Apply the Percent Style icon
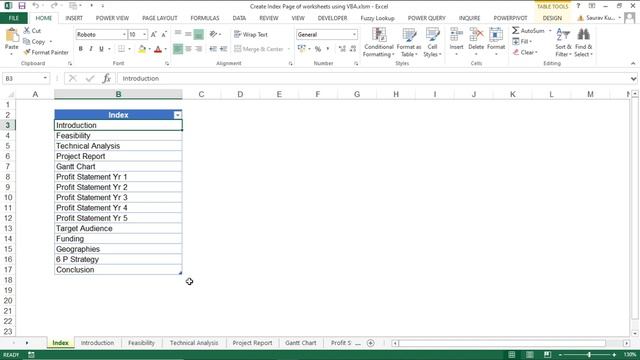This screenshot has width=640, height=360. [x=318, y=49]
